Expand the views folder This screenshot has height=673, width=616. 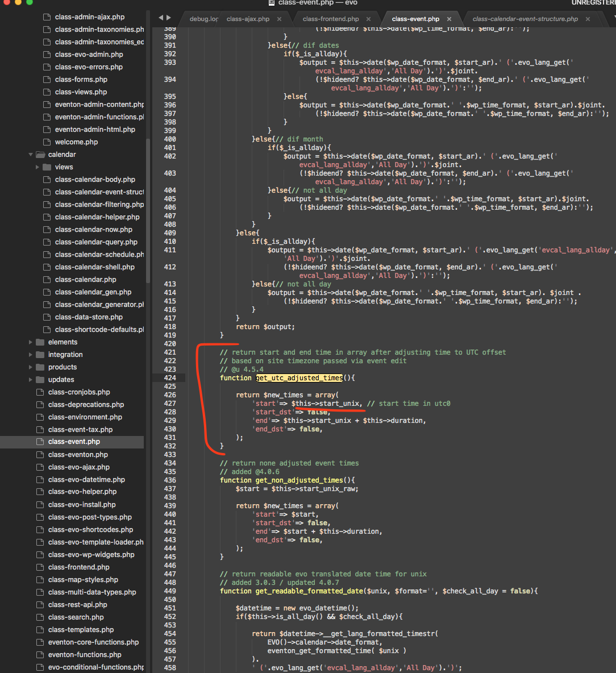point(38,167)
